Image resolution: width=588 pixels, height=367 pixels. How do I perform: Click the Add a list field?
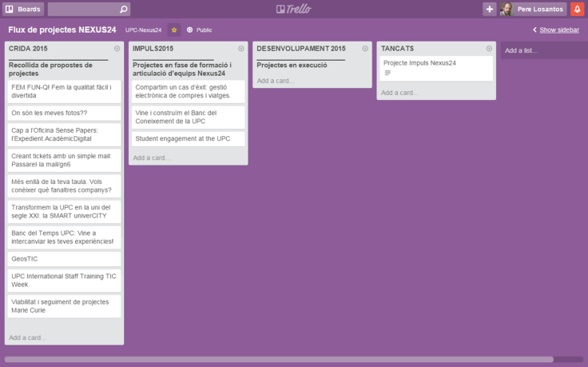[x=543, y=50]
